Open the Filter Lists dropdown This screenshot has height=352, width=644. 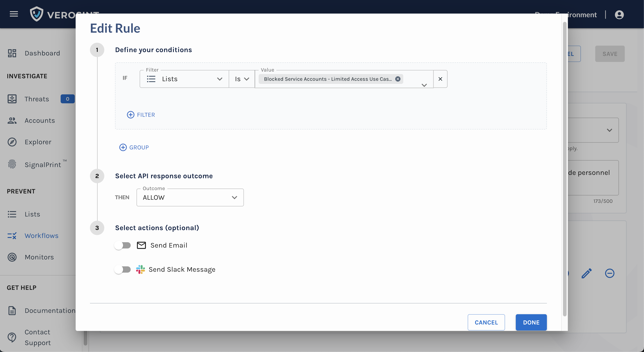coord(184,79)
